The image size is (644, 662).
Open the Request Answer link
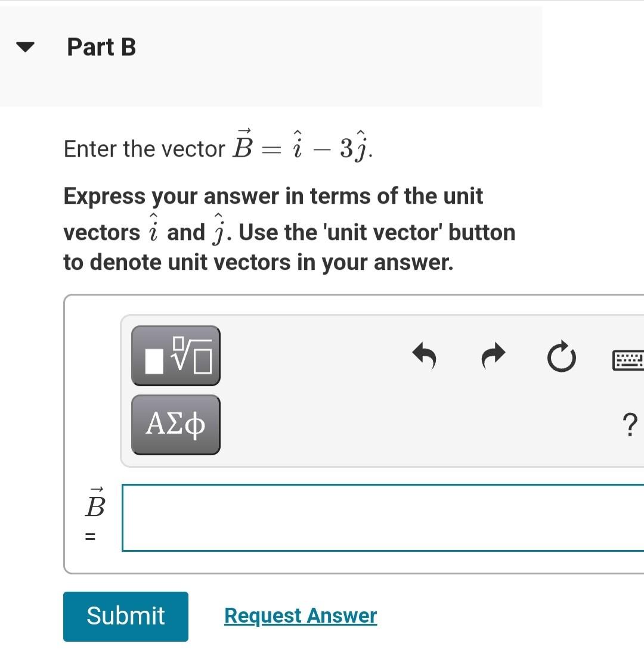[x=300, y=616]
